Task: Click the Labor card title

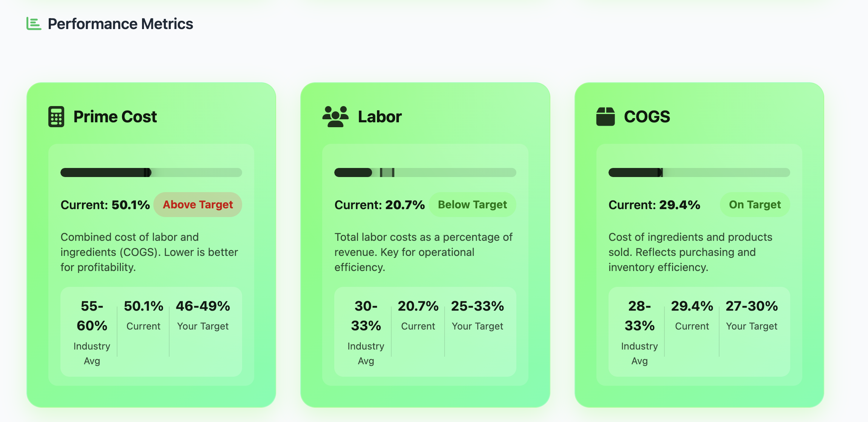Action: (x=380, y=117)
